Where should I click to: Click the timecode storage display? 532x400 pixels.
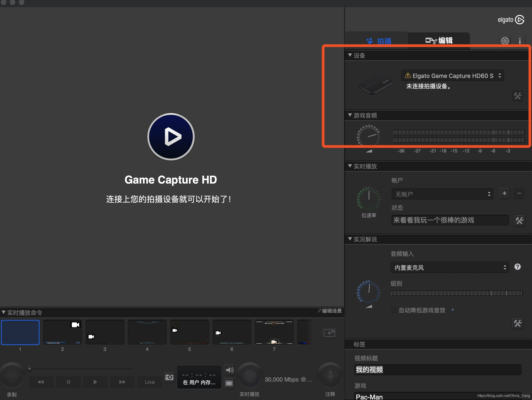(199, 377)
